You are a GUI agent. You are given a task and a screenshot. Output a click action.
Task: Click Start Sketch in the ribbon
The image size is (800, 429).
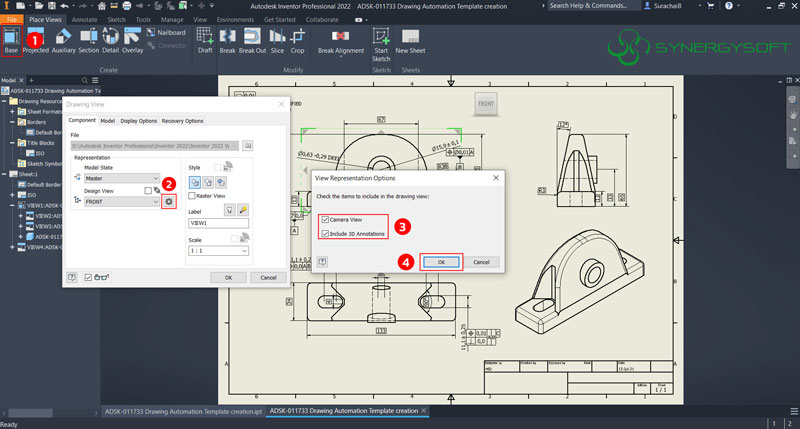coord(381,45)
